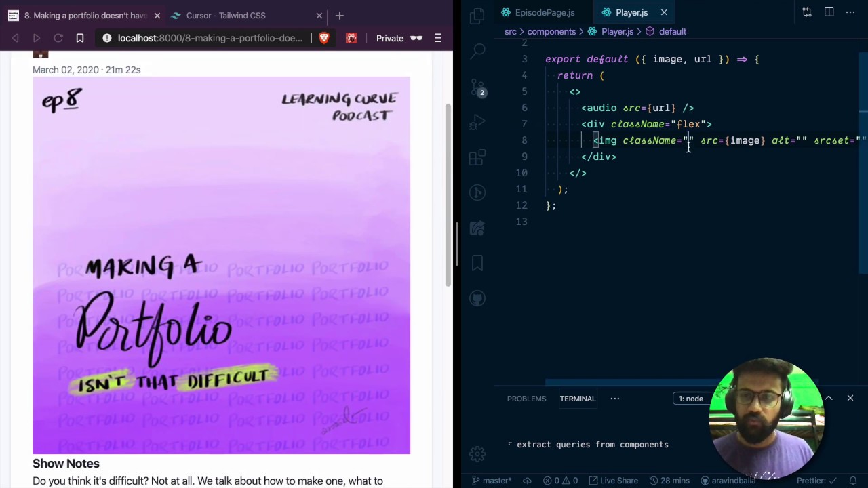Expand the src breadcrumb
Viewport: 868px width, 488px height.
[511, 31]
